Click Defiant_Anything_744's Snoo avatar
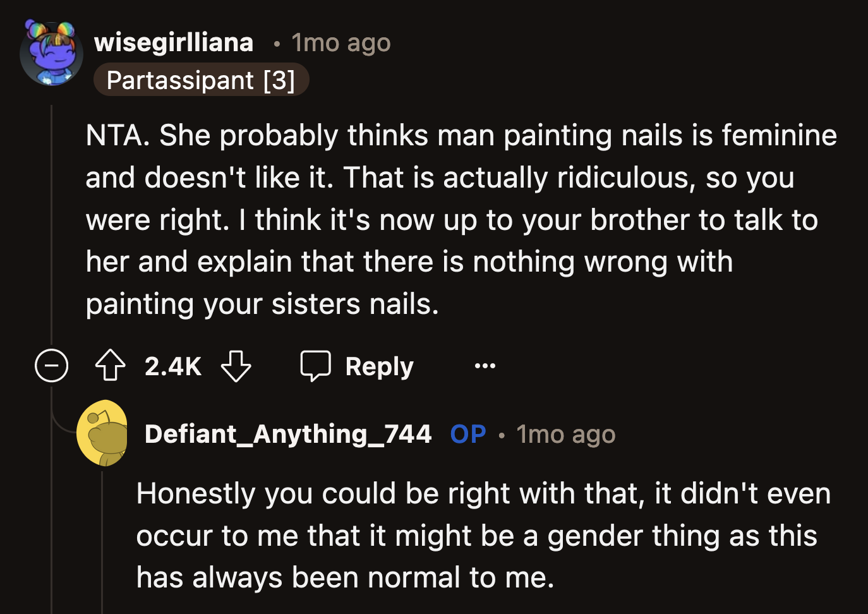 (102, 433)
